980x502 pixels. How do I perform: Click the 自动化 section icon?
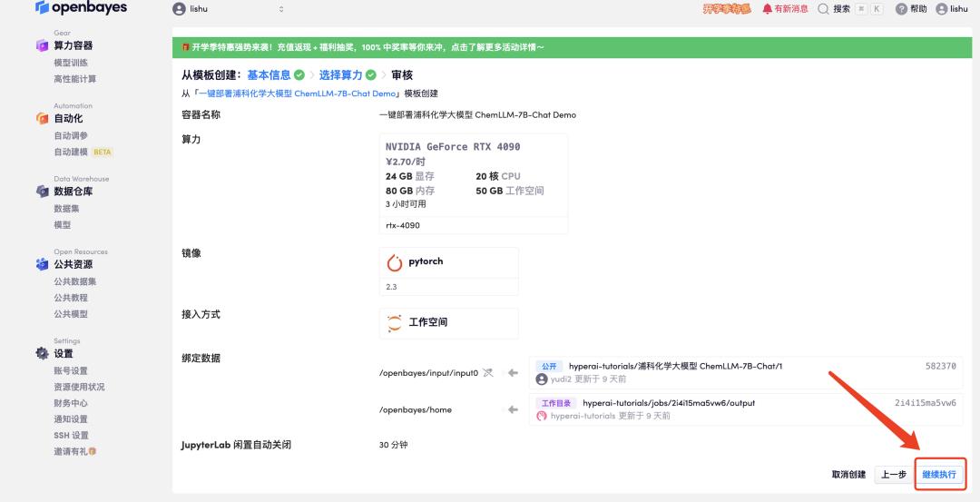click(x=42, y=118)
